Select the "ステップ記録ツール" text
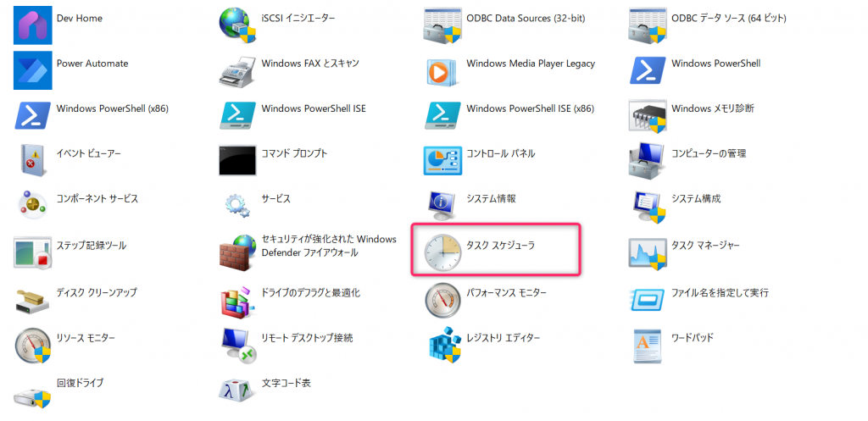Viewport: 868px width, 421px height. pyautogui.click(x=92, y=245)
